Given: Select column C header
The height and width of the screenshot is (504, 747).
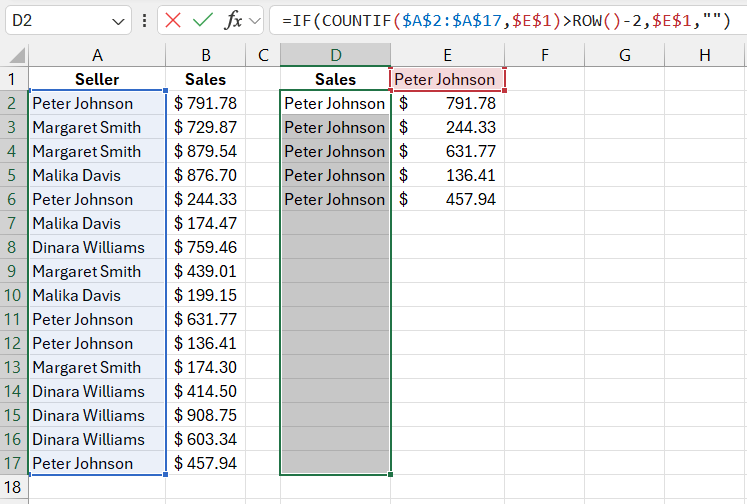Looking at the screenshot, I should tap(263, 55).
